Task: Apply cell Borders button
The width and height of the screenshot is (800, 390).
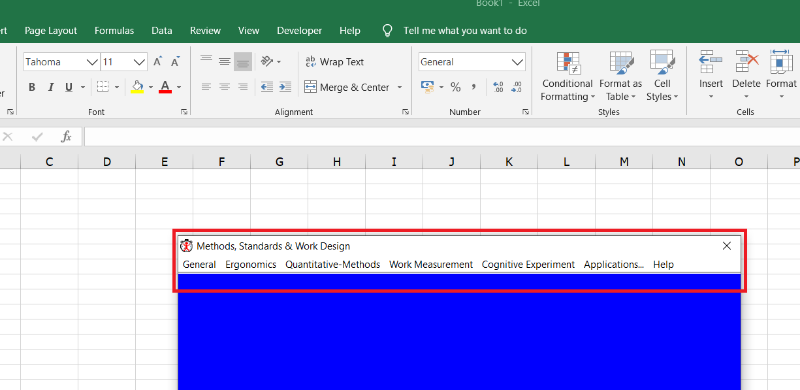Action: pos(103,87)
